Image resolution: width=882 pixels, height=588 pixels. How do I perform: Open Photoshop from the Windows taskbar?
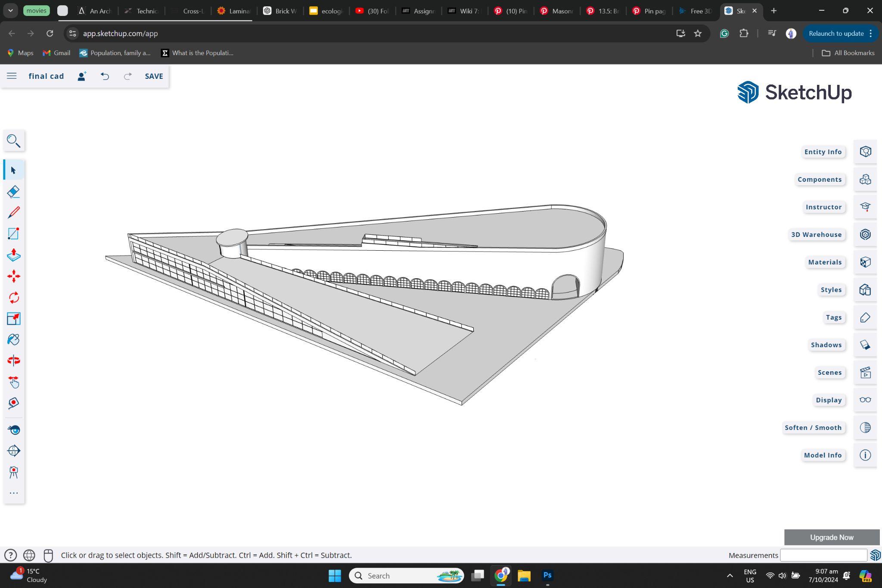[547, 576]
